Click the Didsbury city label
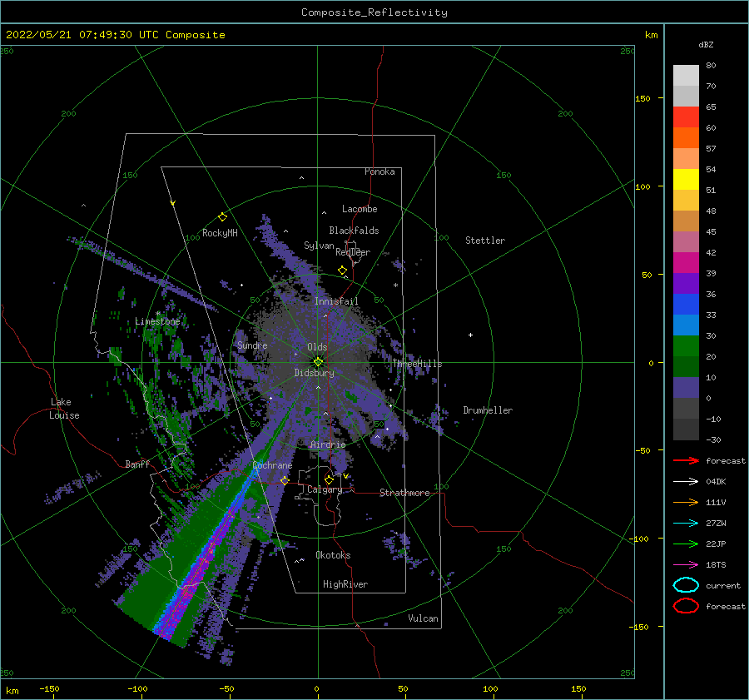This screenshot has height=700, width=749. 314,373
